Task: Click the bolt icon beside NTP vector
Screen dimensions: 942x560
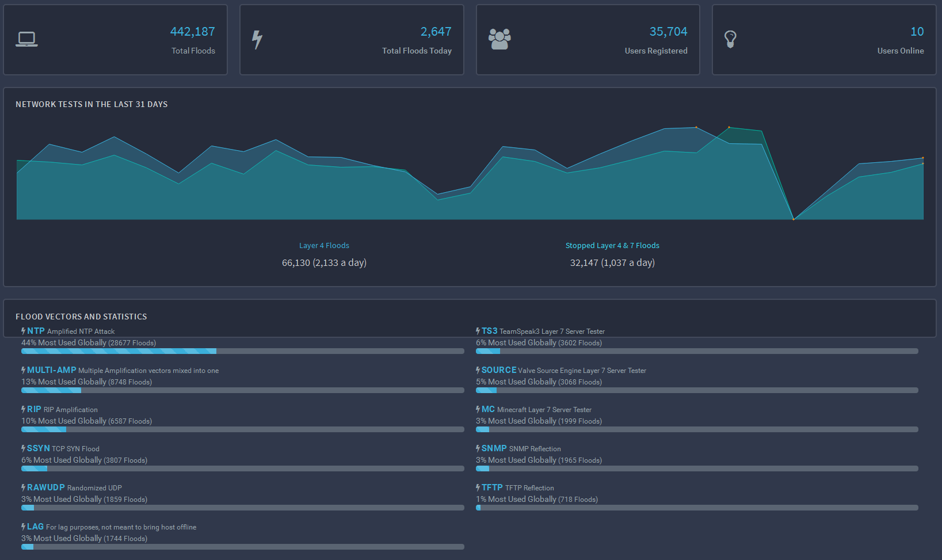Action: click(24, 331)
